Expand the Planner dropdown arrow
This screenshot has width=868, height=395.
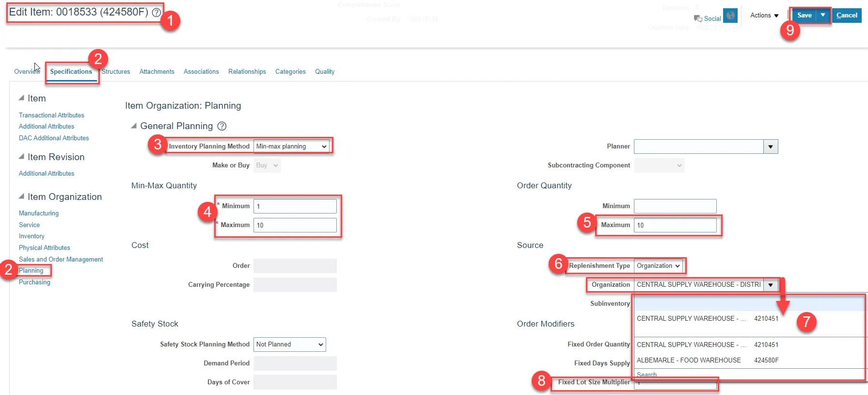pyautogui.click(x=771, y=147)
